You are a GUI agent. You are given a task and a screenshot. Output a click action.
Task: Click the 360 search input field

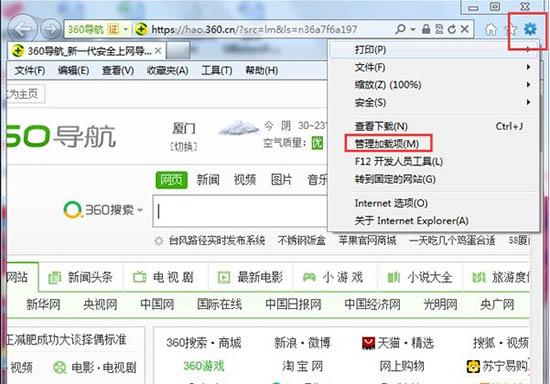[240, 211]
